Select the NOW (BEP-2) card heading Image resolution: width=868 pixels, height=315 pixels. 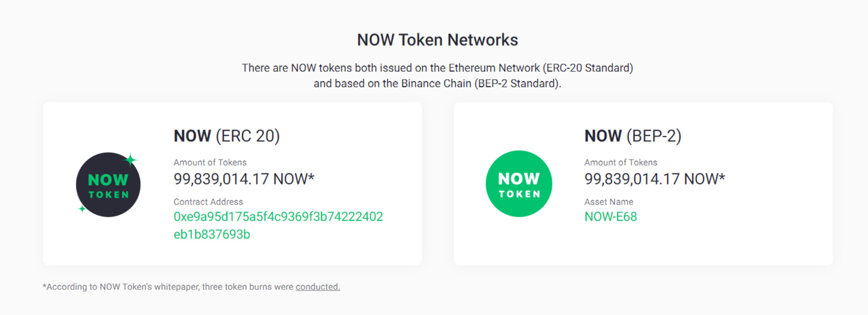pos(633,136)
